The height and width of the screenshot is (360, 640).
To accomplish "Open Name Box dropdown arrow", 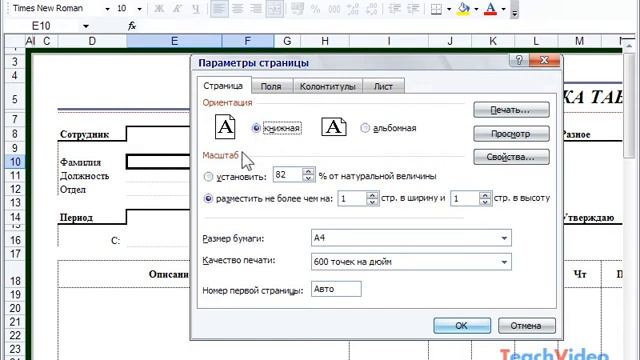I will pos(86,26).
